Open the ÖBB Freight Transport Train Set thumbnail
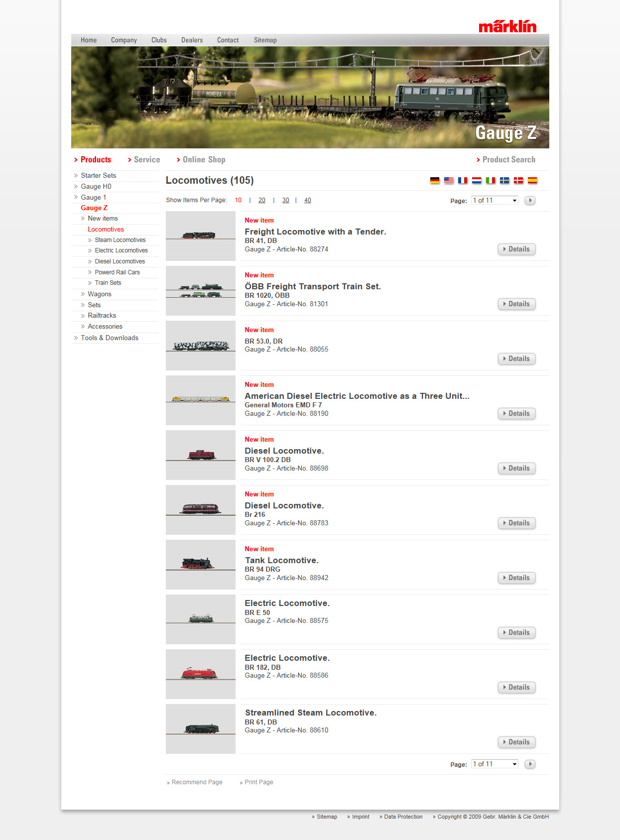The image size is (620, 840). coord(201,291)
